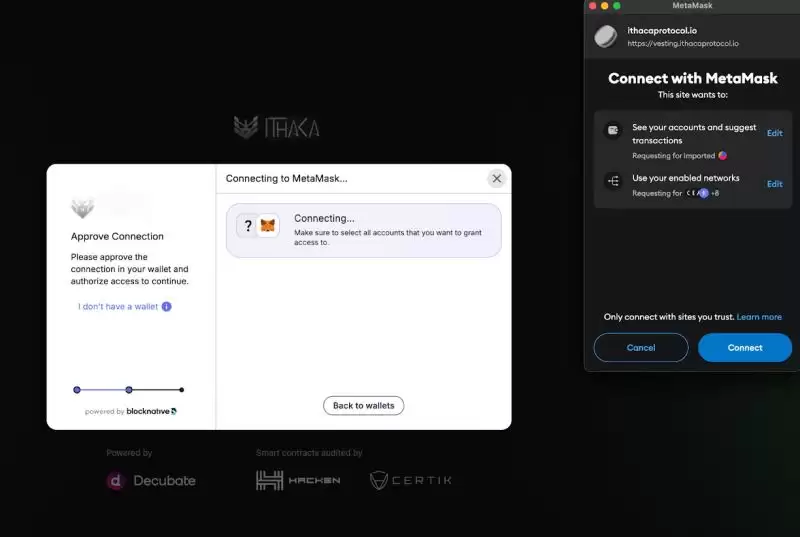Click the question mark icon beside the fox

248,226
